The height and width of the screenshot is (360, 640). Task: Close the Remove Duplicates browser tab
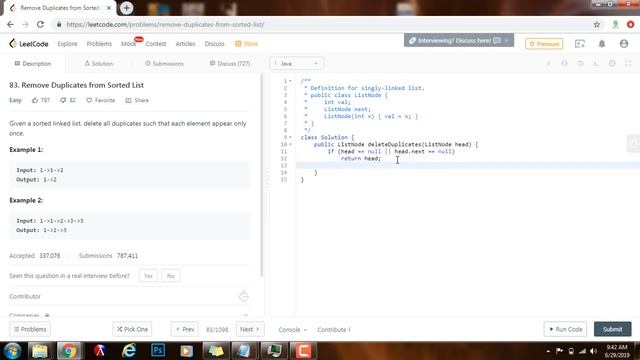[x=109, y=8]
